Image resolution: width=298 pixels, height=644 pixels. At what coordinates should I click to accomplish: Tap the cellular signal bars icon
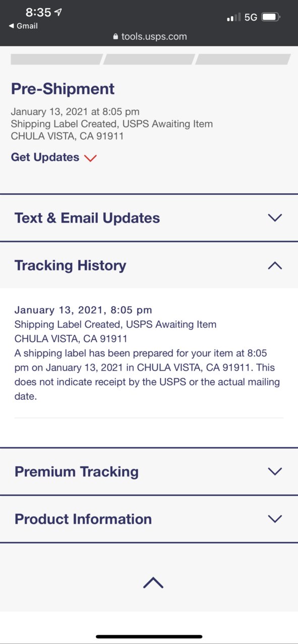click(x=233, y=18)
